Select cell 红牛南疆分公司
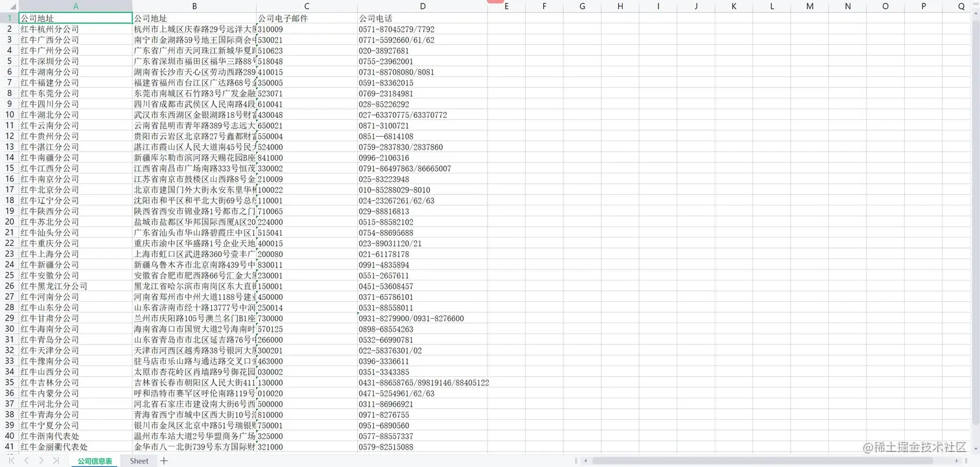 point(76,157)
